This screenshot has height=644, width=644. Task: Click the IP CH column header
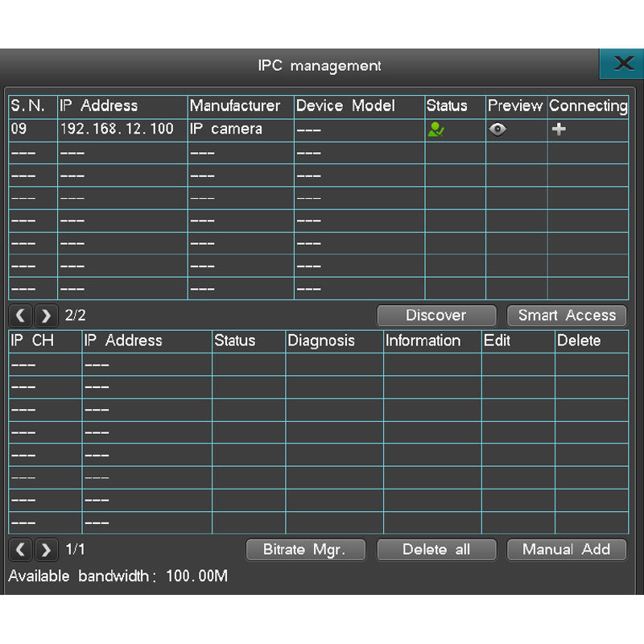click(45, 341)
